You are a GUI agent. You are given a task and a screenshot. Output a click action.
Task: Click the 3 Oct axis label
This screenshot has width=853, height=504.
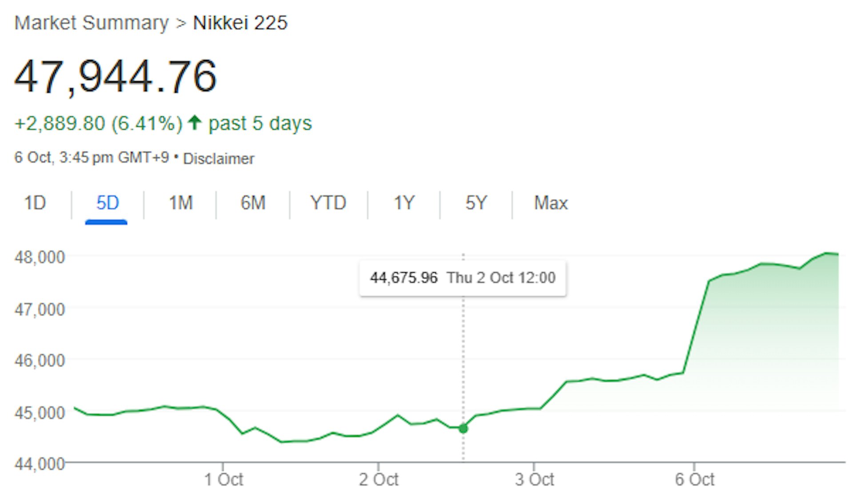534,480
